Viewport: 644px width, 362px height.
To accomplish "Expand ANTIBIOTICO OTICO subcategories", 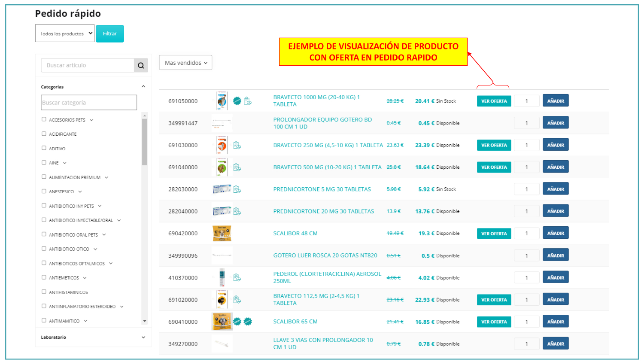I will [x=95, y=249].
